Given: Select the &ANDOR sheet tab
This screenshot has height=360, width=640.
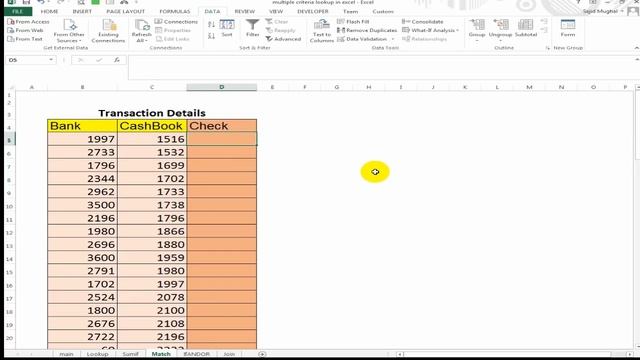Looking at the screenshot, I should [x=197, y=354].
